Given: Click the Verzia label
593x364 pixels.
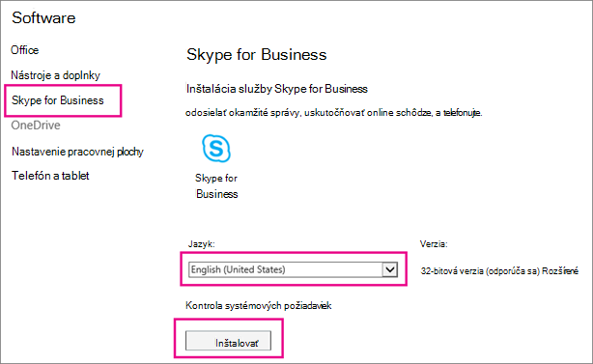Looking at the screenshot, I should coord(434,244).
